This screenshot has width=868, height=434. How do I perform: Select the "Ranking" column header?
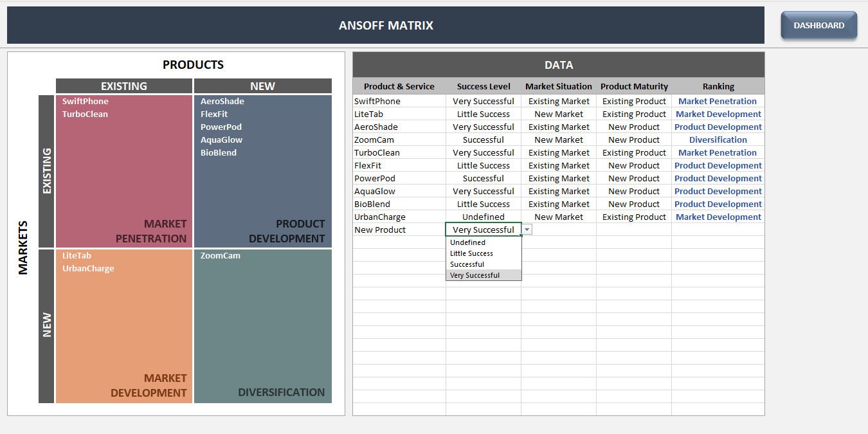pyautogui.click(x=718, y=86)
